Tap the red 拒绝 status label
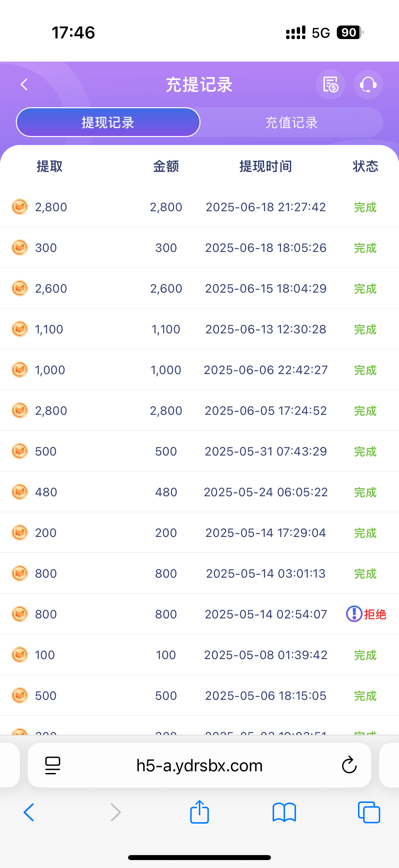This screenshot has height=868, width=399. point(375,614)
